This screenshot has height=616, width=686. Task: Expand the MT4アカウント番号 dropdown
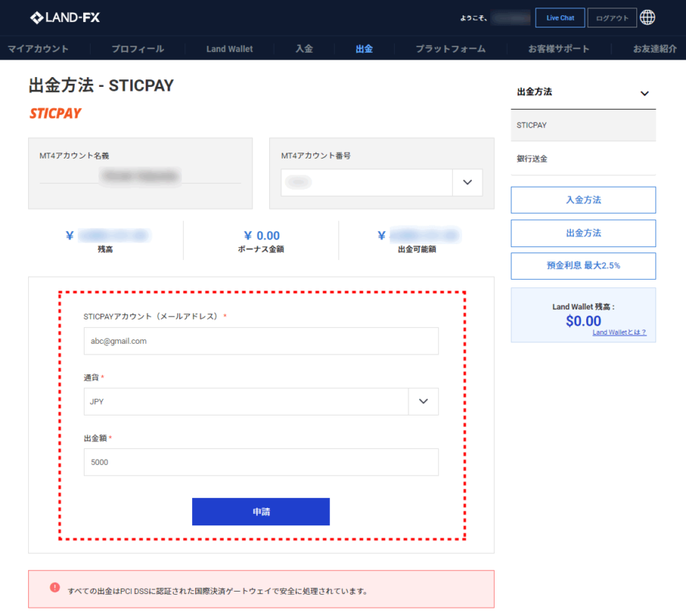467,182
